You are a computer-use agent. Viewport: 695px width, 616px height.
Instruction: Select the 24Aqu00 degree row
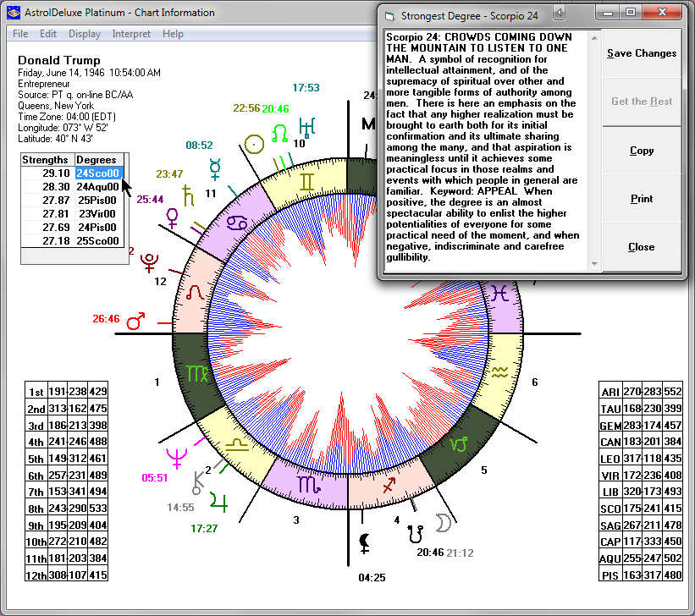[x=97, y=187]
